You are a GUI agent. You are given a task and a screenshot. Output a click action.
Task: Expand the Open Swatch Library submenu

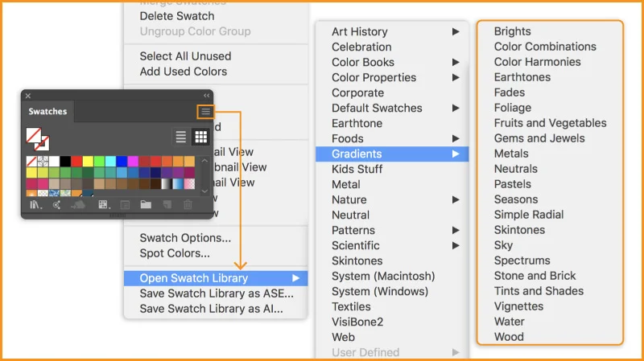(x=215, y=278)
